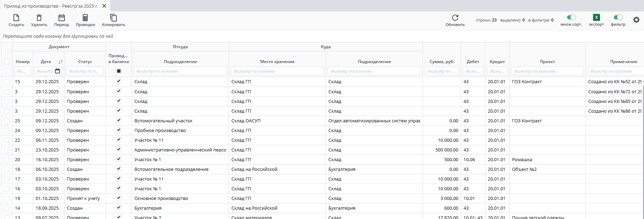
Task: Toggle the Провод. в балансе filter checkbox
Action: (x=119, y=71)
